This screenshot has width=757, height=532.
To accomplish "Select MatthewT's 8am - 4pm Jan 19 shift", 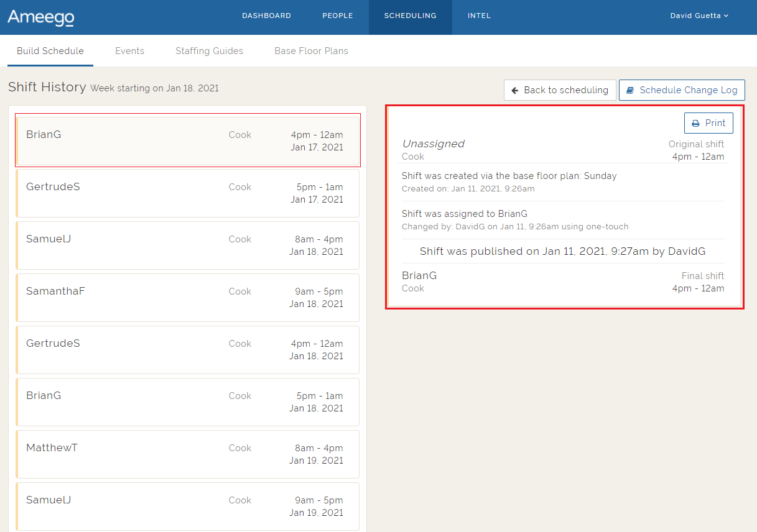I will click(187, 454).
